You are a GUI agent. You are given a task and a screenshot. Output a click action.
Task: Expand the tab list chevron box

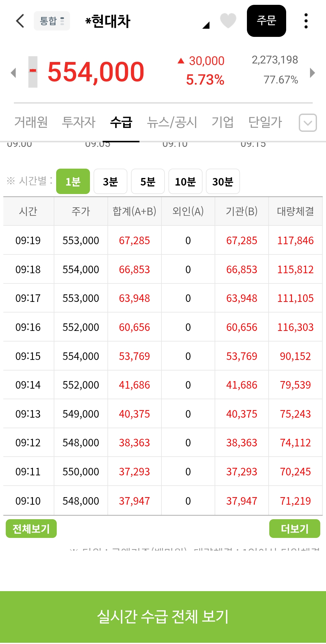pos(308,123)
